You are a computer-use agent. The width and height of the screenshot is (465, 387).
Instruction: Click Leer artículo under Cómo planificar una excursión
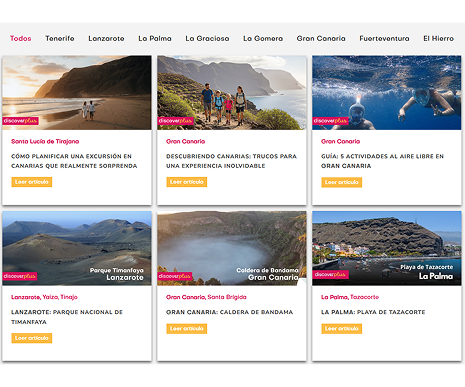pos(32,182)
